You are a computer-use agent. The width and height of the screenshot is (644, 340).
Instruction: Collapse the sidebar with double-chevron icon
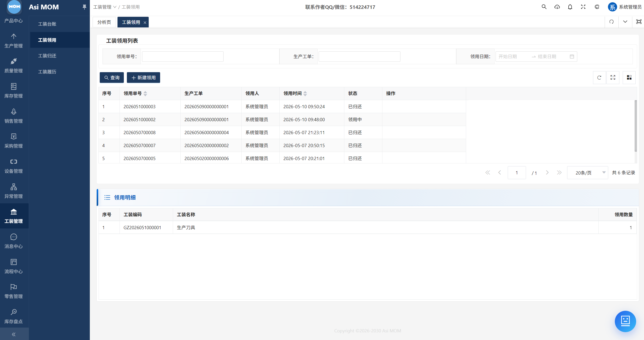click(x=14, y=334)
